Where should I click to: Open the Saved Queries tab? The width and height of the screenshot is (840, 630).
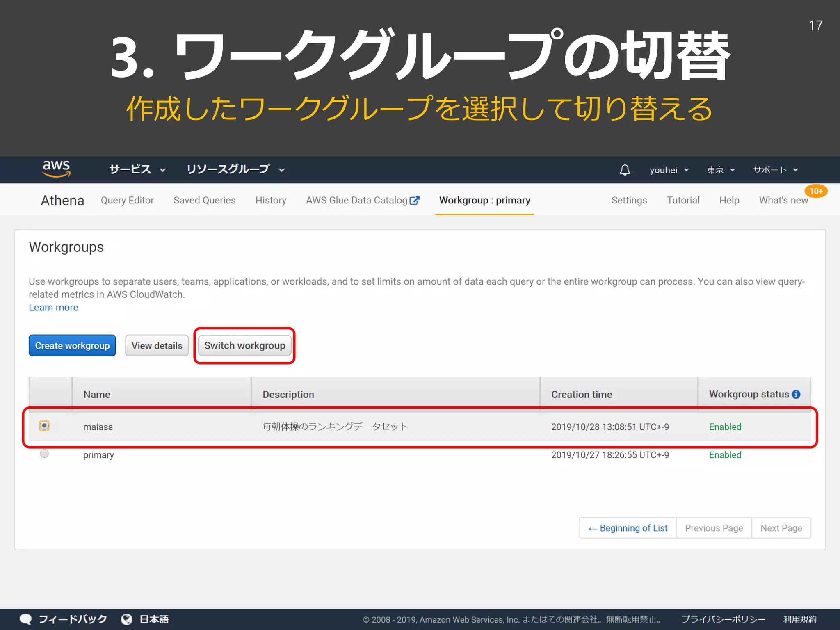click(x=204, y=200)
